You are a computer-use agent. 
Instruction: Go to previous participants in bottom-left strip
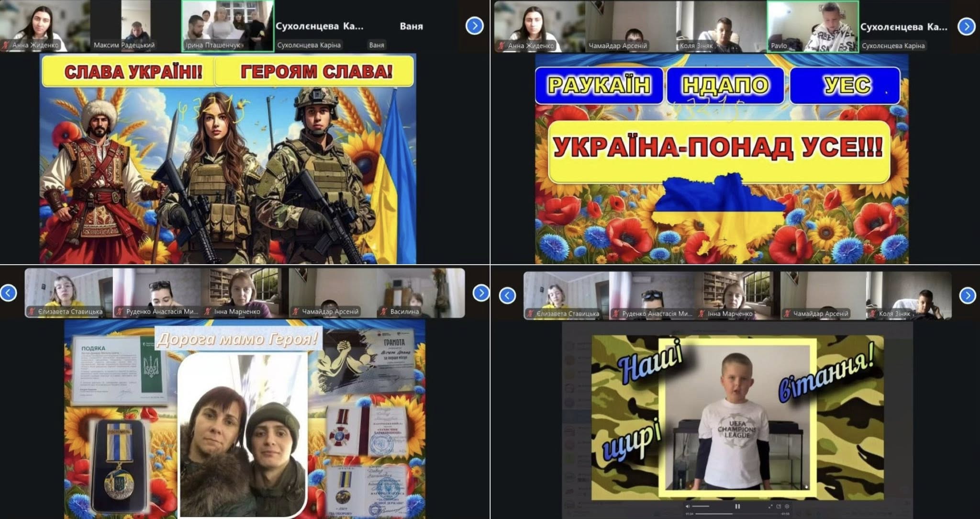[x=9, y=293]
